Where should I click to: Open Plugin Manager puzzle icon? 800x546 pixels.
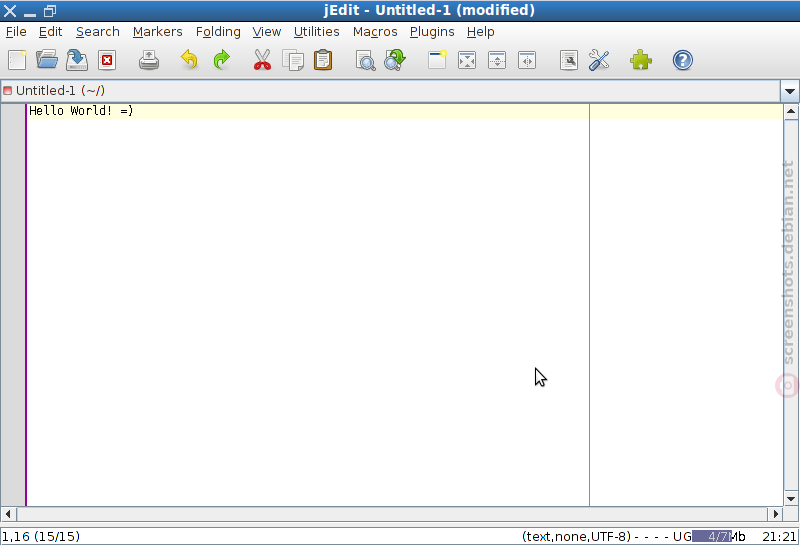pyautogui.click(x=641, y=60)
